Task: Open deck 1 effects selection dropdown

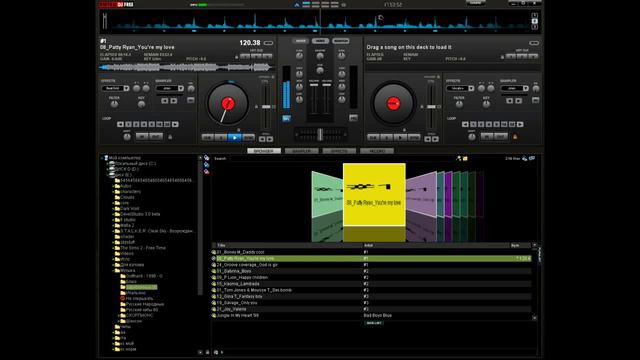Action: [x=126, y=88]
